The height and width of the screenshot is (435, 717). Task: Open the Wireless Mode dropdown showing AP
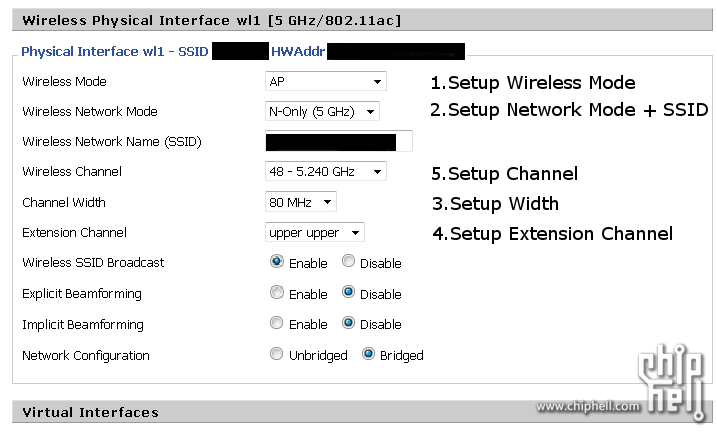(326, 81)
